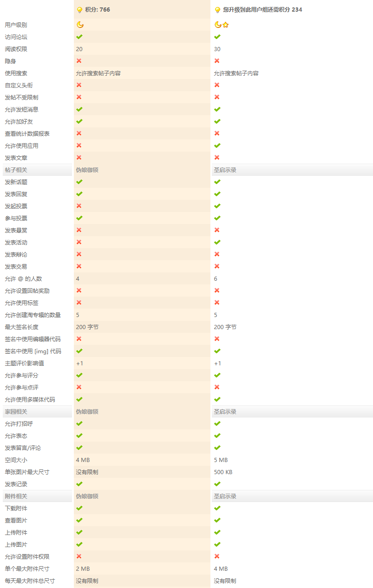Click 阅读权限 value 20
The width and height of the screenshot is (373, 588).
click(79, 49)
